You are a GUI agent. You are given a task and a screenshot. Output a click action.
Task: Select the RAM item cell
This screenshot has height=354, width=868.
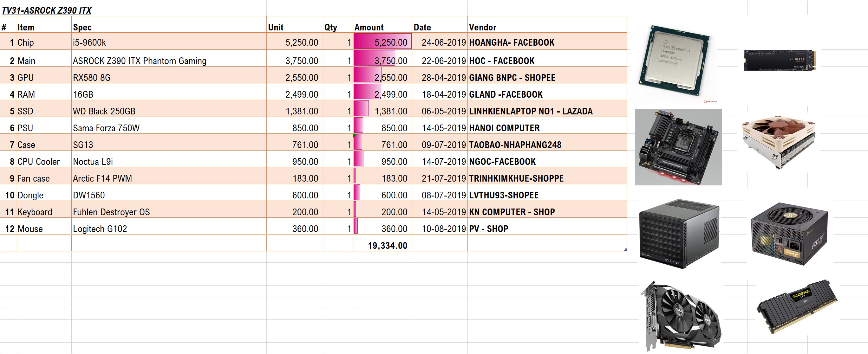[x=43, y=92]
